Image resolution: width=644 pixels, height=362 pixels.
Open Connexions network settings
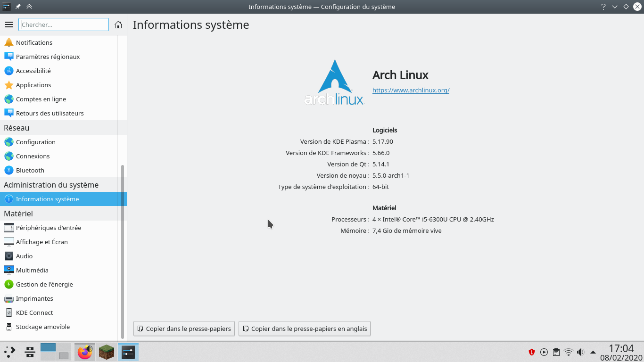click(x=58, y=156)
